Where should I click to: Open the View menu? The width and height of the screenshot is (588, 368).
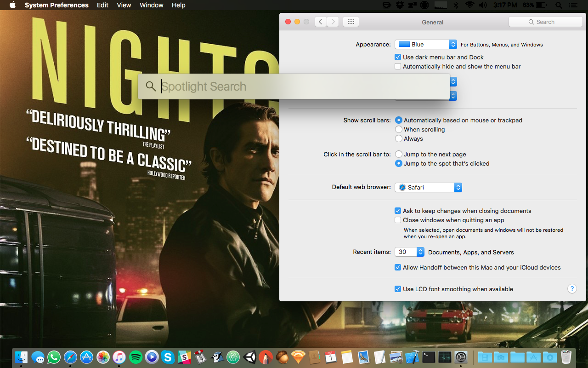tap(124, 5)
